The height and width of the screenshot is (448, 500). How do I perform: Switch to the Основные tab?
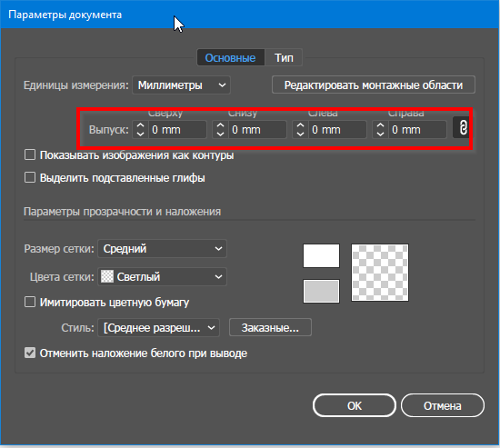coord(231,58)
